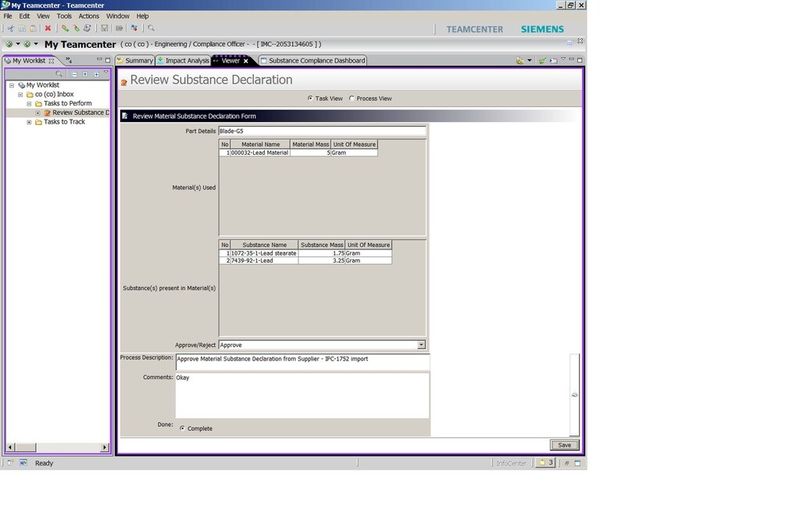The height and width of the screenshot is (516, 800).
Task: Select Review Substance Declaration task in tree
Action: [81, 113]
